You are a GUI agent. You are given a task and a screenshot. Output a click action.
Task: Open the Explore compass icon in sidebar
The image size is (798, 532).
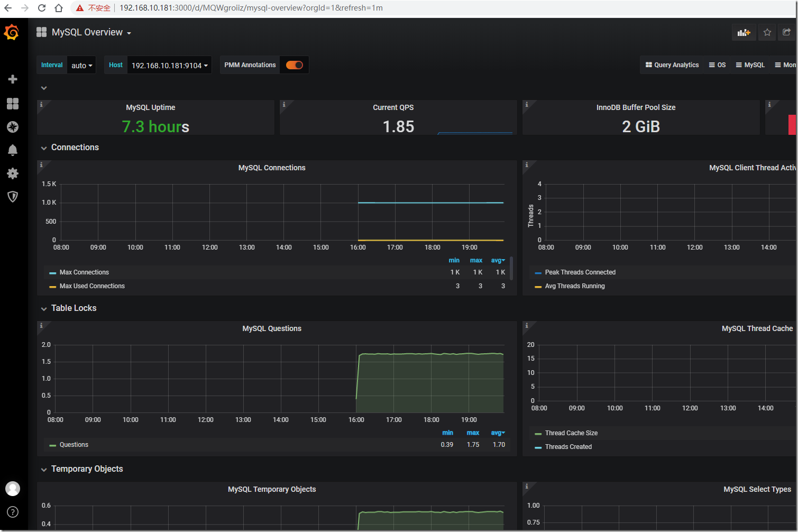(13, 127)
